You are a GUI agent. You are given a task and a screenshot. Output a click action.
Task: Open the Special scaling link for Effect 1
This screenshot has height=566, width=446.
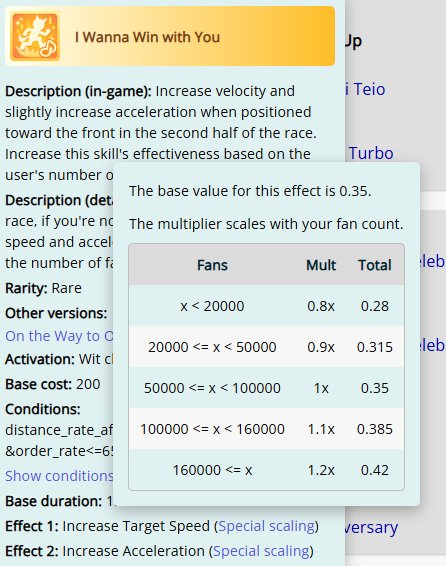coord(267,526)
